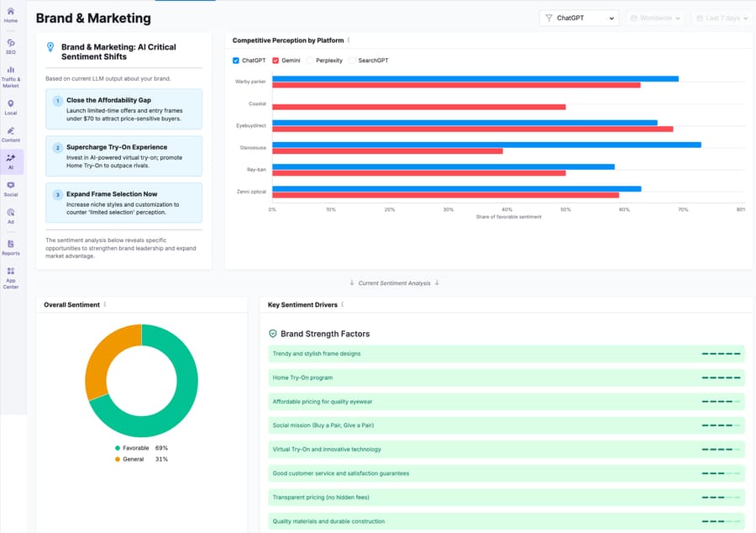The image size is (756, 533).
Task: Open the Ad sidebar section
Action: point(11,216)
